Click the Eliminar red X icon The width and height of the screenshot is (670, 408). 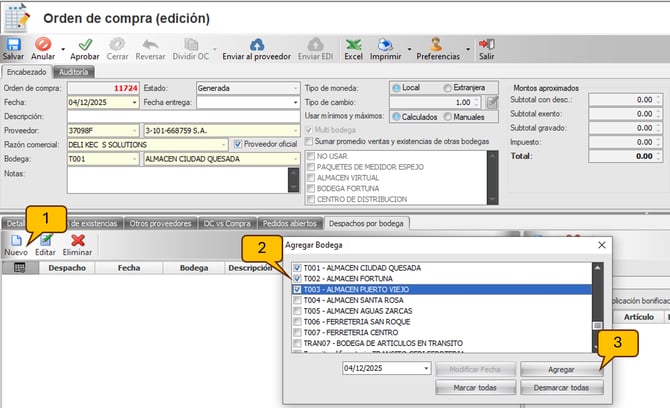pyautogui.click(x=78, y=241)
